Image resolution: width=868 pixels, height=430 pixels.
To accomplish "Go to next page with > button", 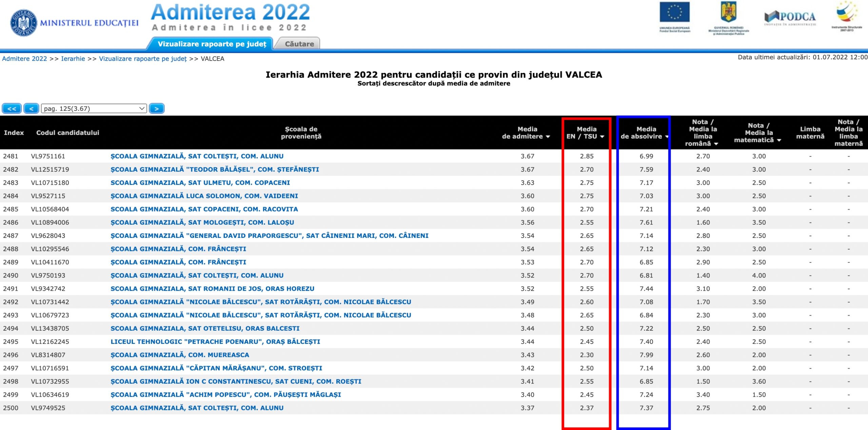I will pos(157,108).
